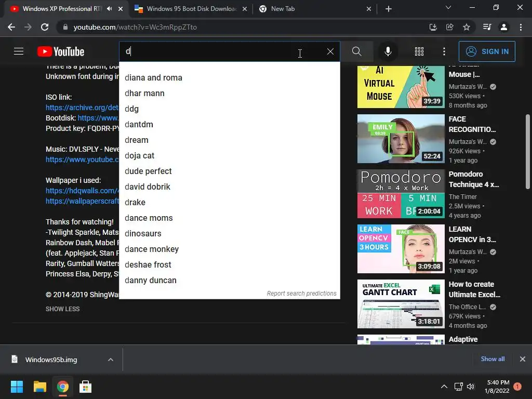Screen dimensions: 532x399
Task: Open the tab search chevron
Action: click(448, 7)
